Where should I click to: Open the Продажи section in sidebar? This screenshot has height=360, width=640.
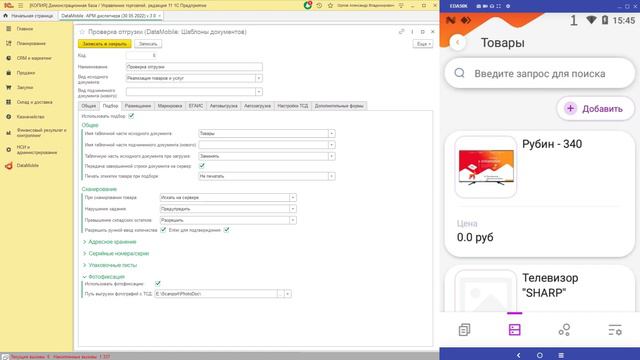click(26, 73)
